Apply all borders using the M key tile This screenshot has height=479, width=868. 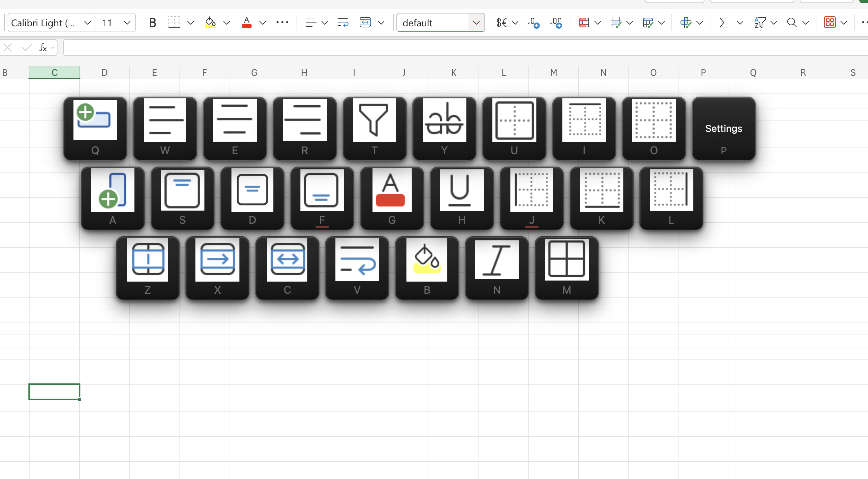pyautogui.click(x=567, y=268)
